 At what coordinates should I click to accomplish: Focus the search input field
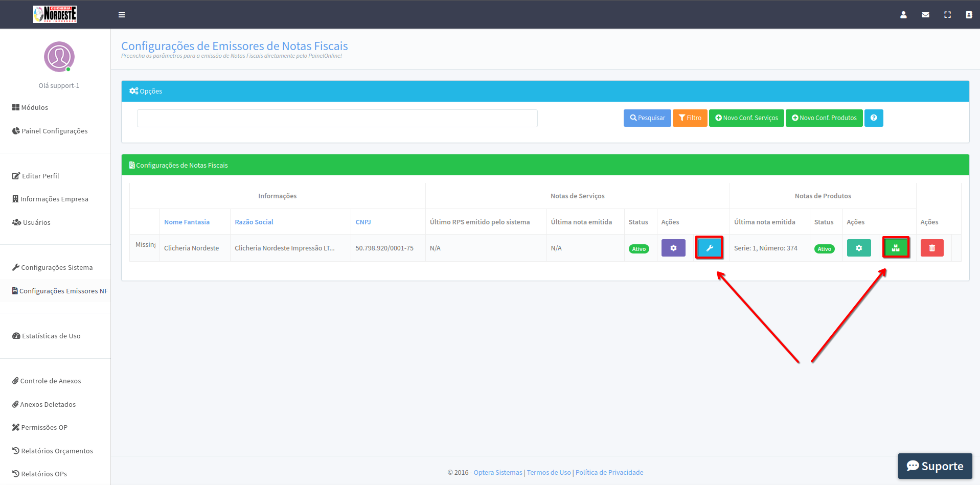(337, 118)
